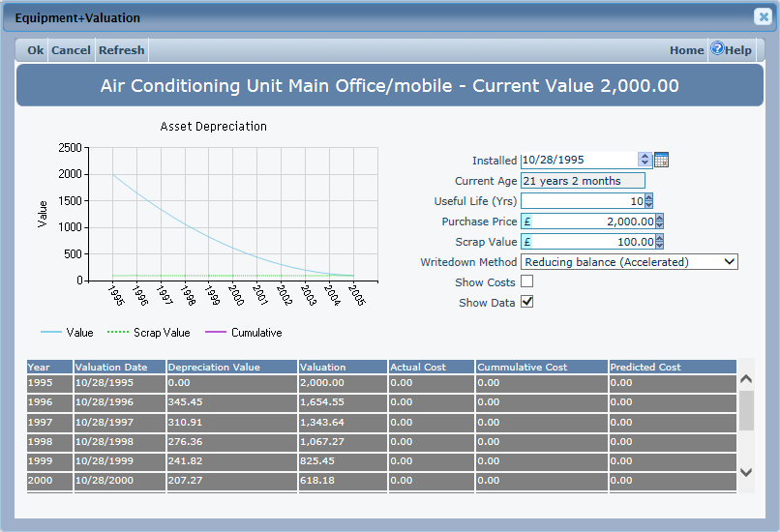This screenshot has height=532, width=780.
Task: Click the Purchase Price input field
Action: tap(592, 222)
